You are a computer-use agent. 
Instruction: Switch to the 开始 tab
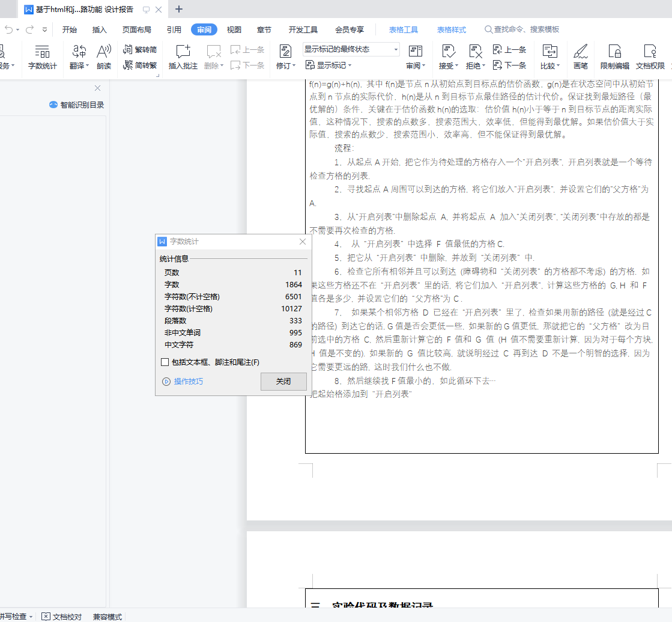point(70,29)
